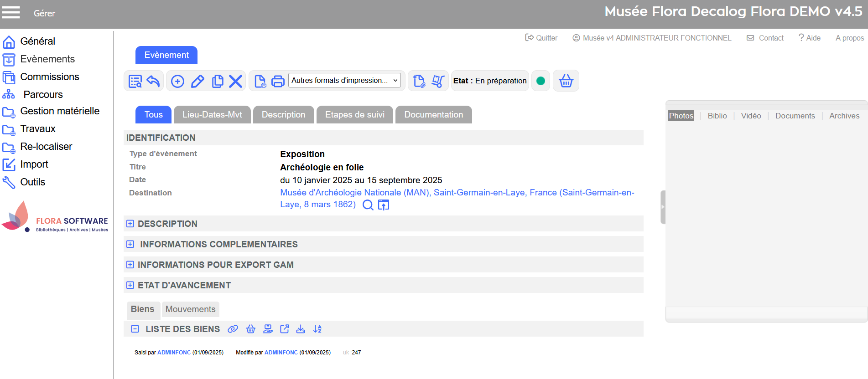Open the hamburger menu at top left
Image resolution: width=868 pixels, height=379 pixels.
pos(11,12)
